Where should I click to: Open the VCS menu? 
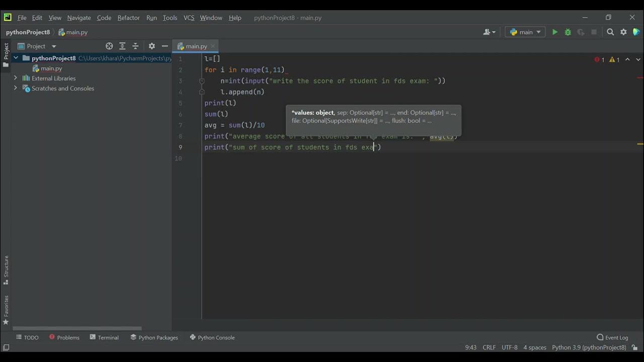click(189, 18)
